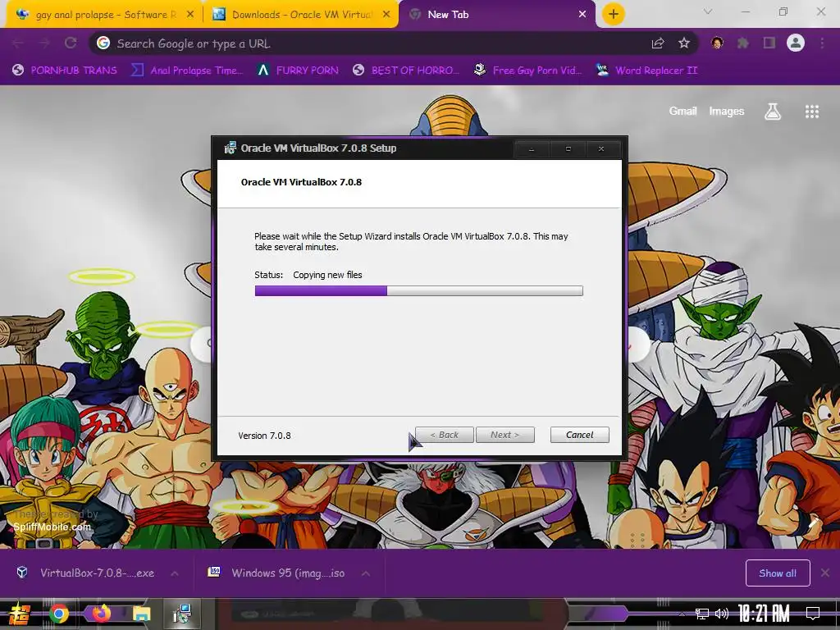
Task: Open the Word Replacer II bookmark
Action: click(646, 71)
